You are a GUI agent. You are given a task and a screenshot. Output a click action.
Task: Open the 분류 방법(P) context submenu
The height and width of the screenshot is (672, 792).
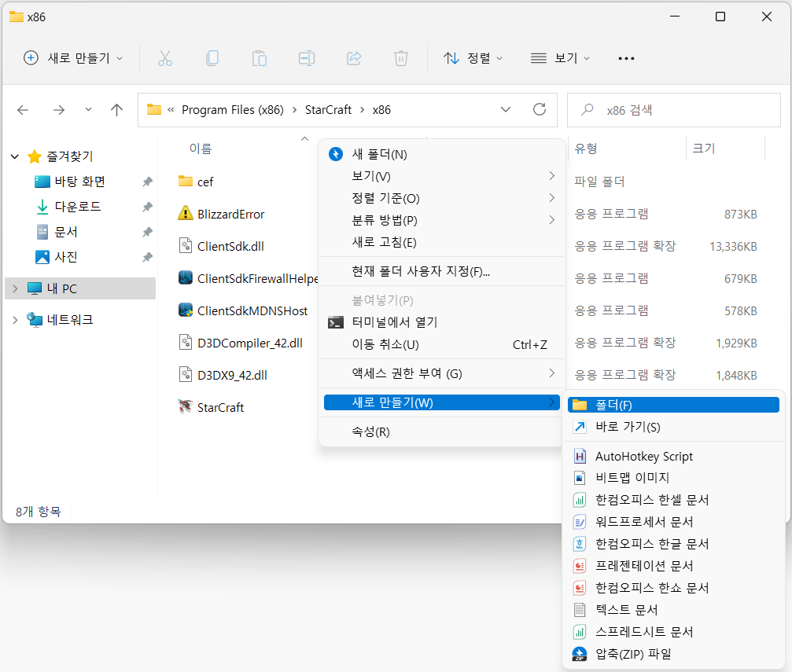(442, 220)
